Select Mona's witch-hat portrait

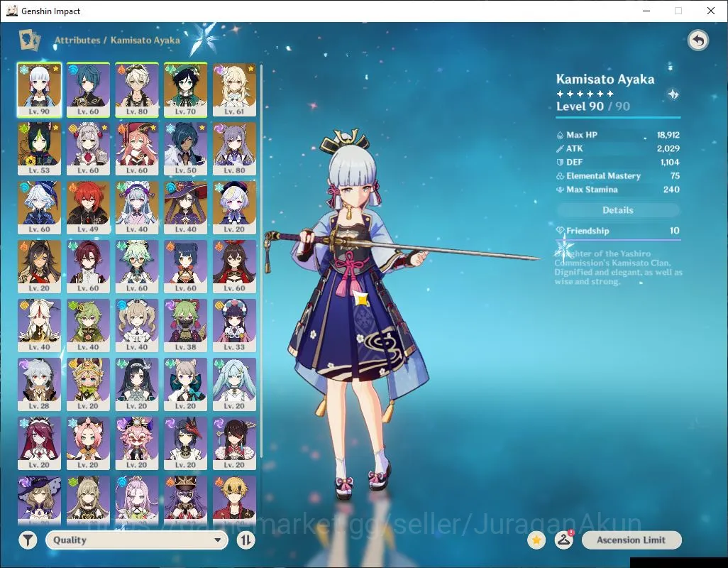[186, 207]
